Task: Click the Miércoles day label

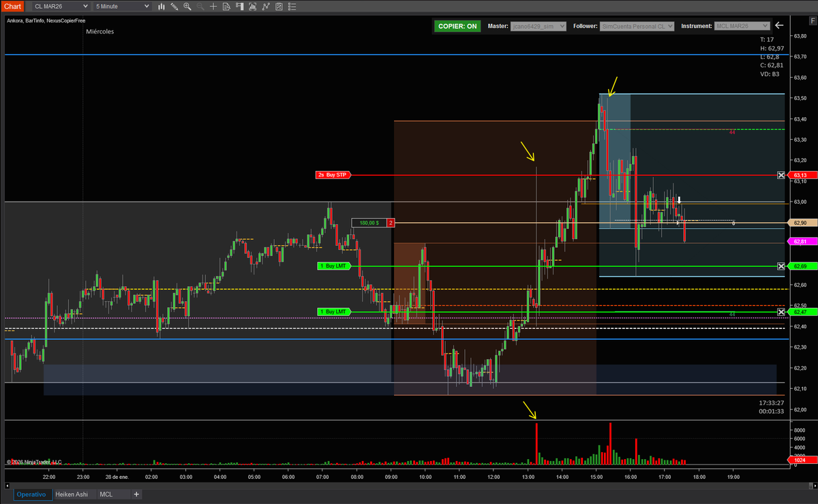Action: [x=100, y=32]
